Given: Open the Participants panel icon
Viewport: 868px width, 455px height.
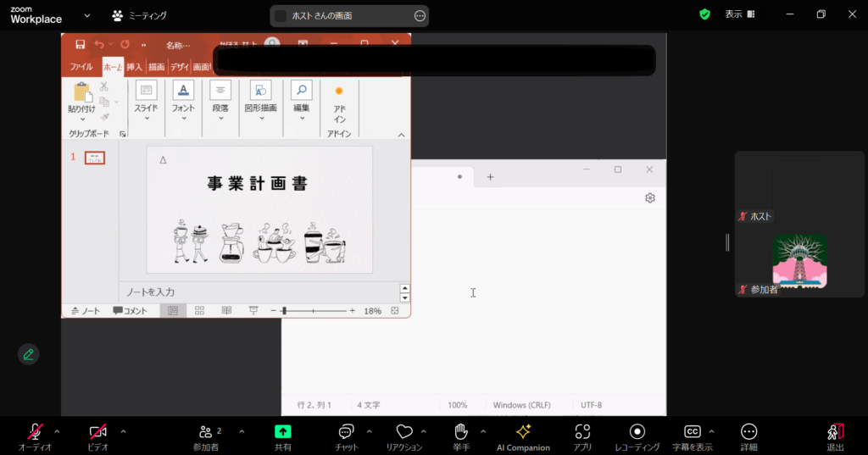Looking at the screenshot, I should click(x=206, y=432).
